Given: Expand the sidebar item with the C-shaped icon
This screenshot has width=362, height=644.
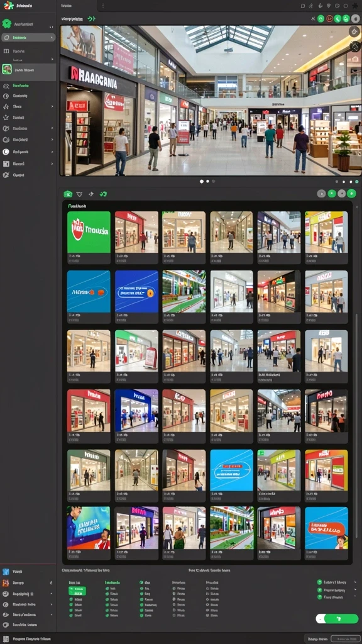Looking at the screenshot, I should tap(28, 152).
